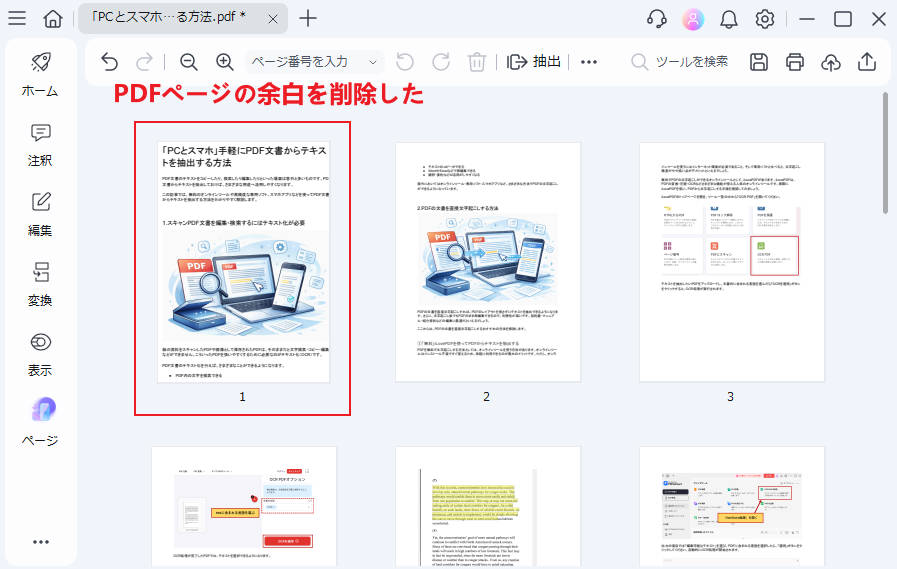Rotate page clockwise

click(x=441, y=61)
